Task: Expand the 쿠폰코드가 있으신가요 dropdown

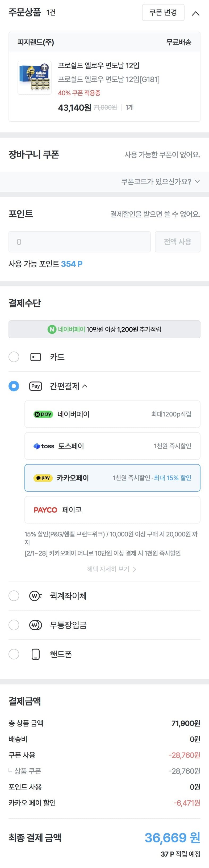Action: pyautogui.click(x=160, y=182)
